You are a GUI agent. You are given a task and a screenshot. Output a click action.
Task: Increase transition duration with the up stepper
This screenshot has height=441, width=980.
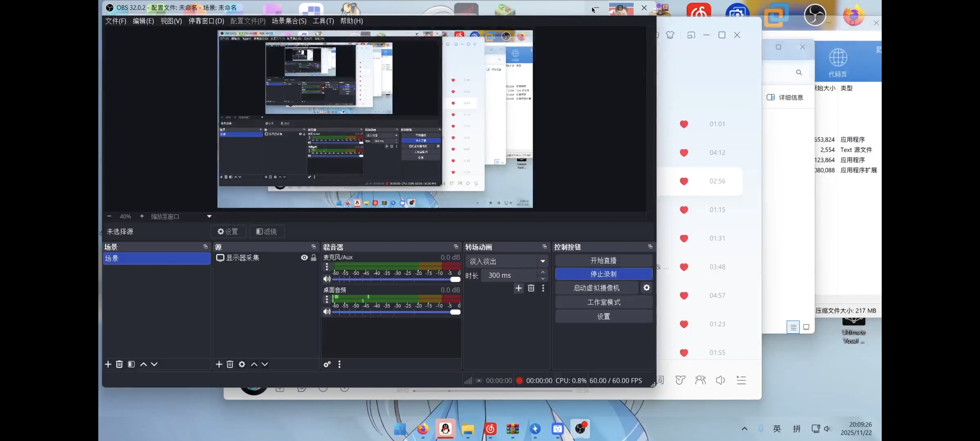click(x=543, y=272)
